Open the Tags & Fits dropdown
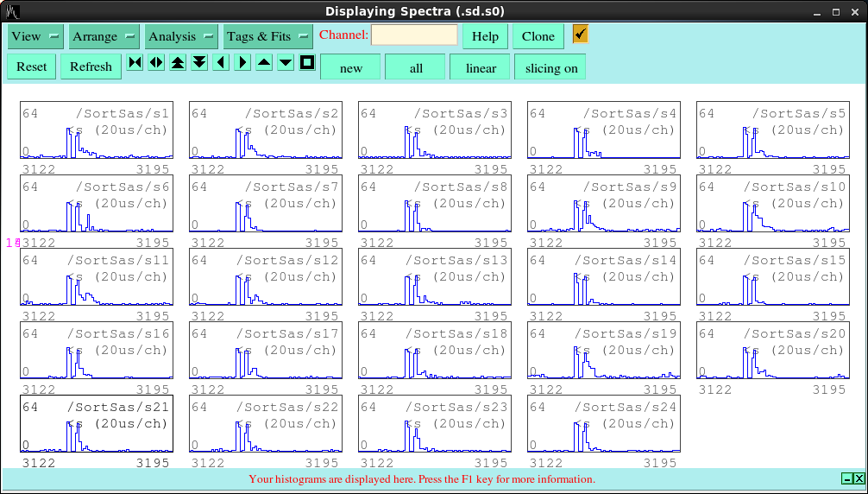 (268, 36)
